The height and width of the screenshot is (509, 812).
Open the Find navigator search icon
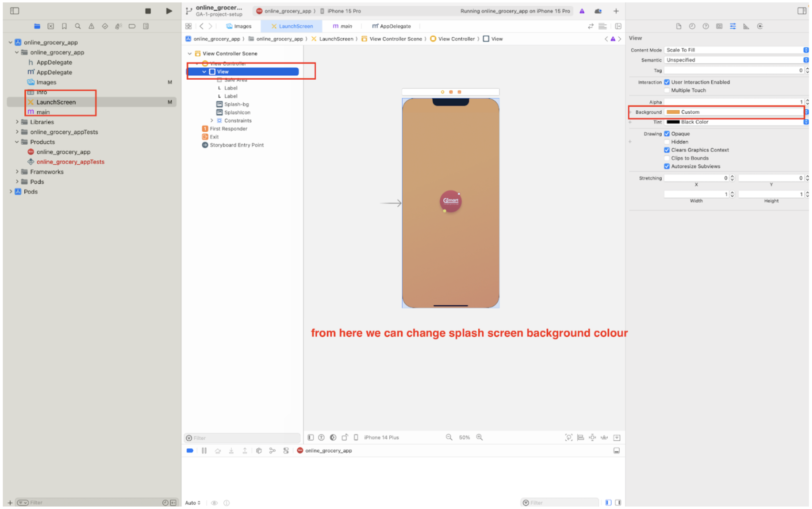click(x=78, y=26)
